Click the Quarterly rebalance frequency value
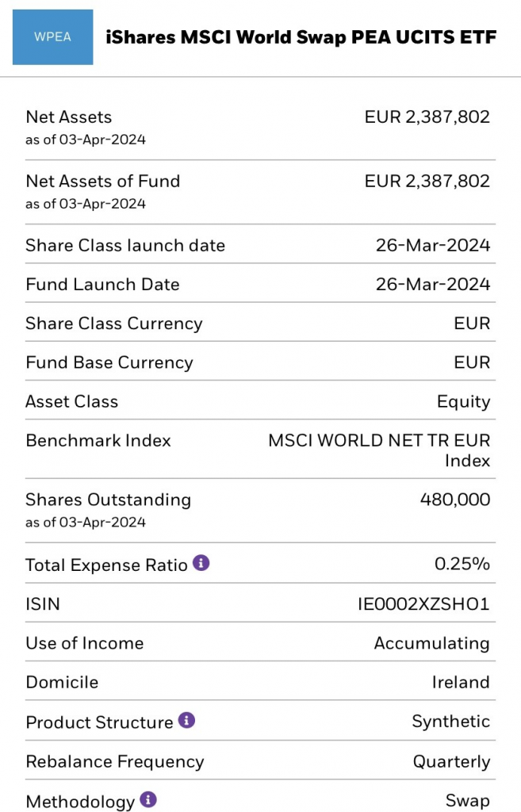The height and width of the screenshot is (812, 521). tap(451, 761)
